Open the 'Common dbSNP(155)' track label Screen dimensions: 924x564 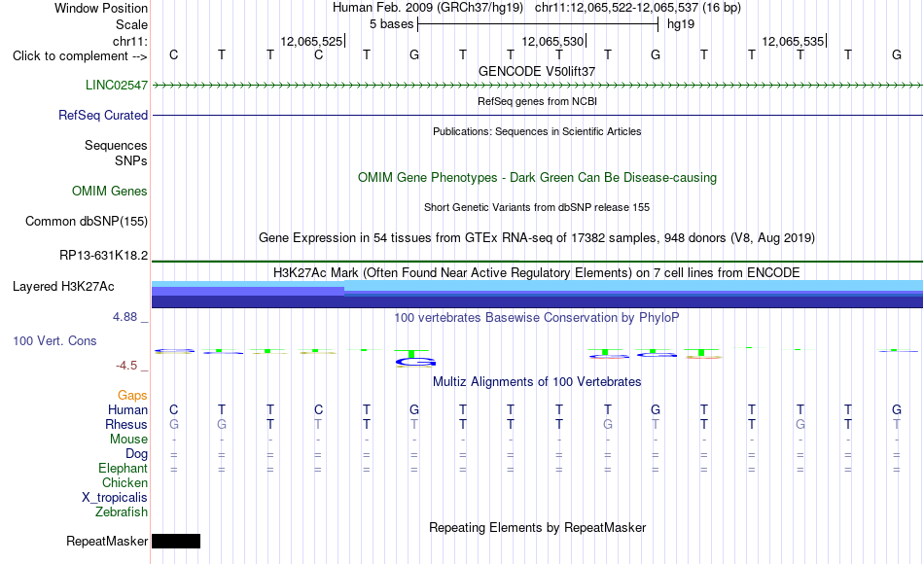click(87, 221)
